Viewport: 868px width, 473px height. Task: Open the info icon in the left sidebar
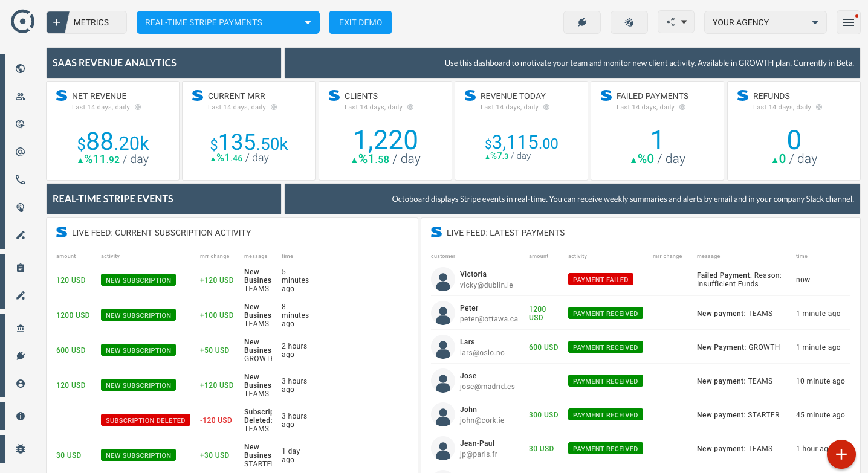(x=20, y=416)
